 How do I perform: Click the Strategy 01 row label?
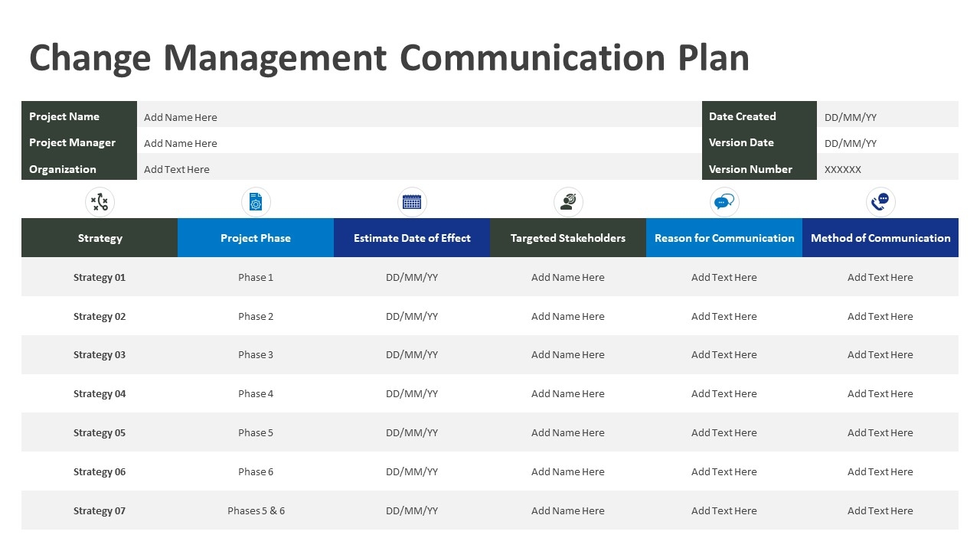tap(100, 277)
